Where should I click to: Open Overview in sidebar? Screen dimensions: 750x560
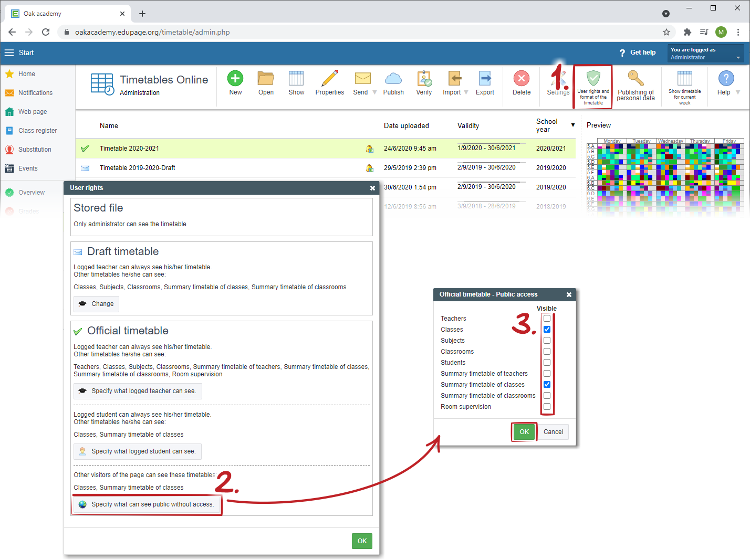coord(32,193)
